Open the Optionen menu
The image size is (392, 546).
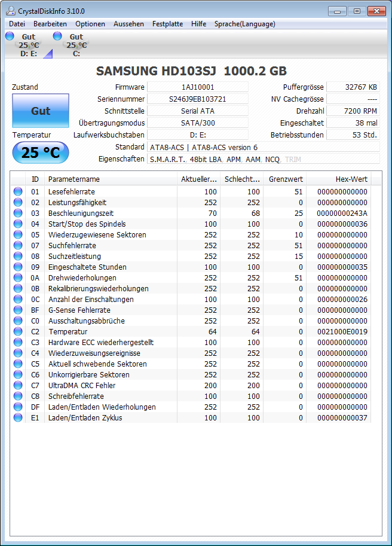(x=90, y=24)
